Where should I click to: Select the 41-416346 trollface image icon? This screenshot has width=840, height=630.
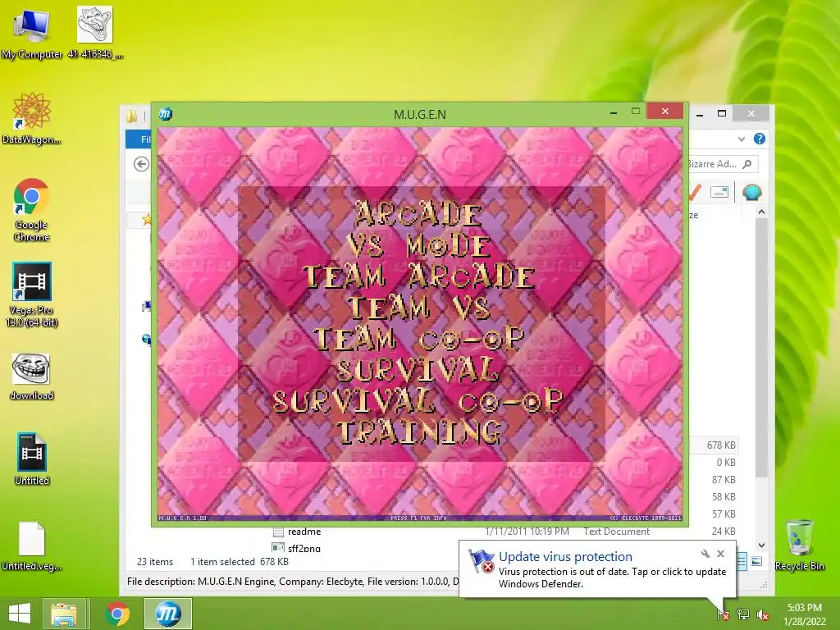click(95, 33)
